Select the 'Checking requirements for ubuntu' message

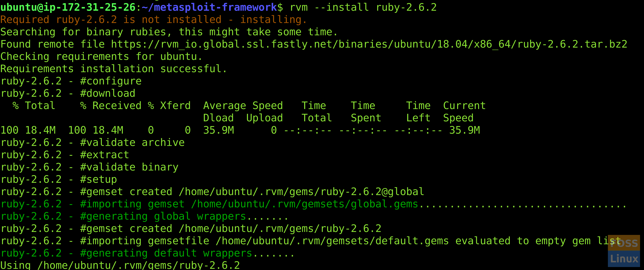100,56
